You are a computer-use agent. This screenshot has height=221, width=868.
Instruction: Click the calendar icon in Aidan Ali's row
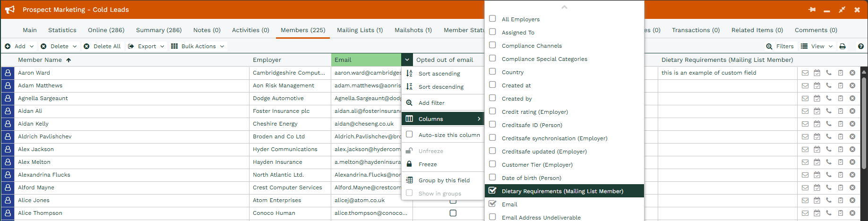tap(817, 111)
